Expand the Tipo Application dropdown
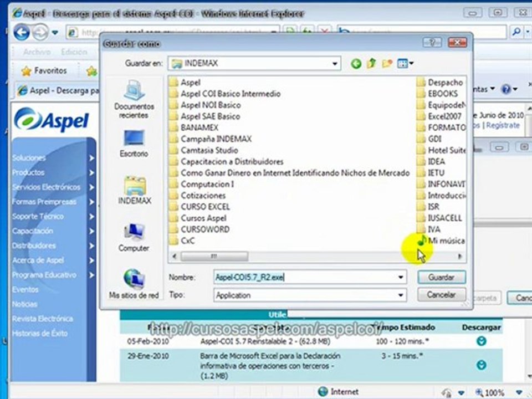Screen dimensions: 532x399 401,295
